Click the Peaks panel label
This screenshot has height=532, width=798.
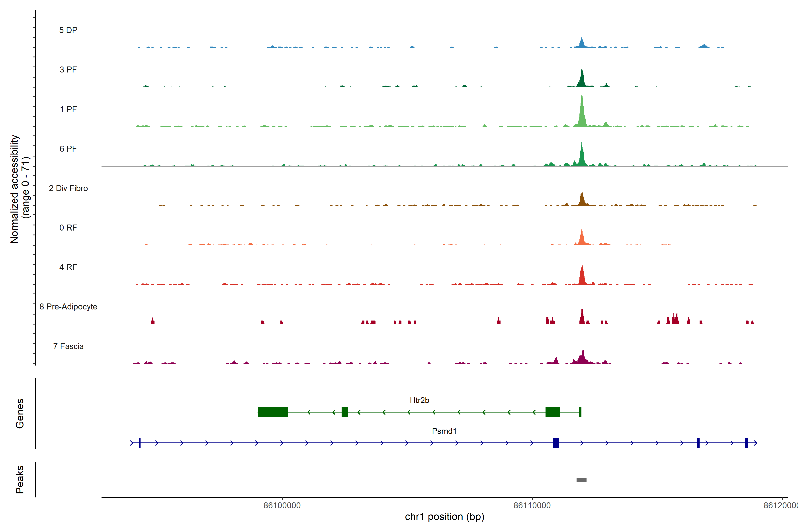tap(20, 479)
